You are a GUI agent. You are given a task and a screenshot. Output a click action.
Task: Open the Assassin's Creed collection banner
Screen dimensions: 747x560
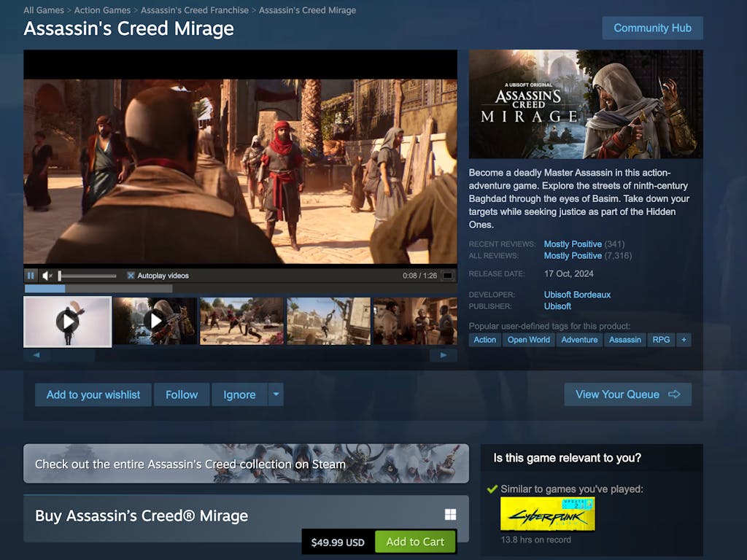[246, 464]
